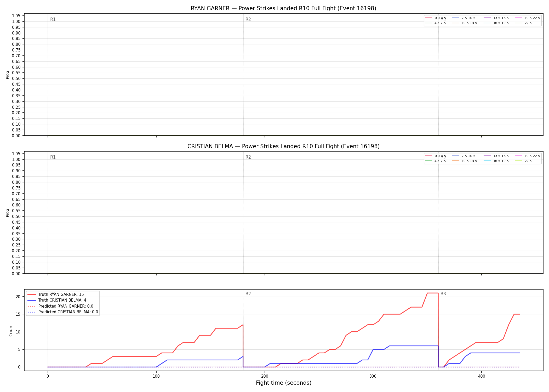
Task: Select '13.5-16.5' in the Ryan Garner chart legend
Action: coord(501,18)
